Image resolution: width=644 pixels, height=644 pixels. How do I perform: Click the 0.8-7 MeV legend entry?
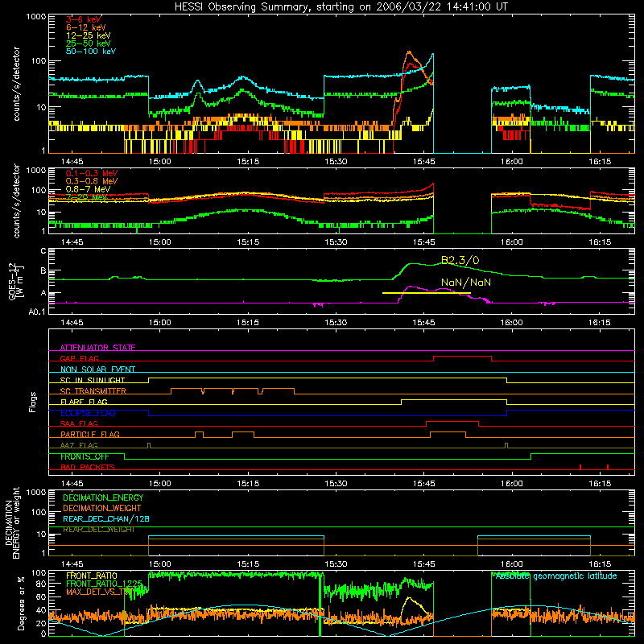coord(88,189)
